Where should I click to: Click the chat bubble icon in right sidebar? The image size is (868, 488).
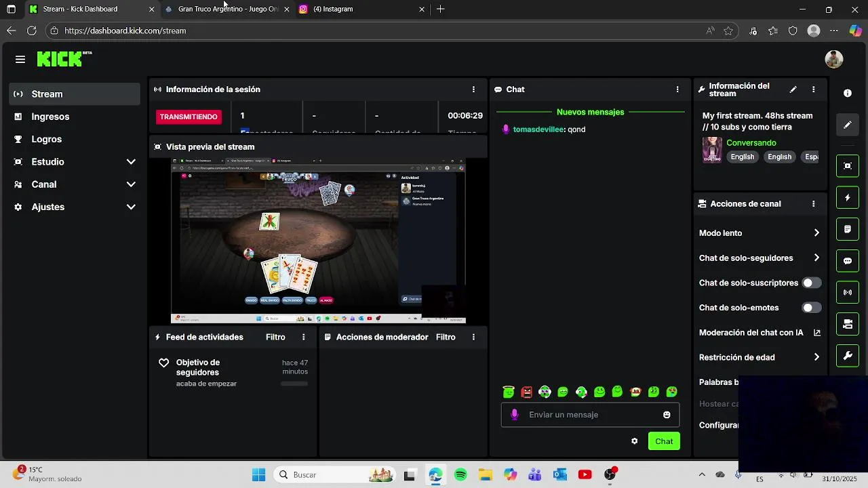[848, 261]
